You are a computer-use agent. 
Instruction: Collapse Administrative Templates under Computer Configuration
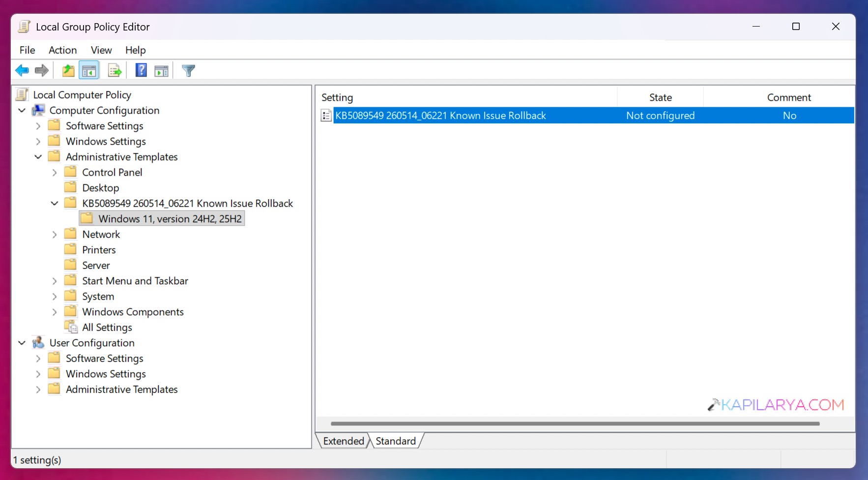(x=38, y=157)
